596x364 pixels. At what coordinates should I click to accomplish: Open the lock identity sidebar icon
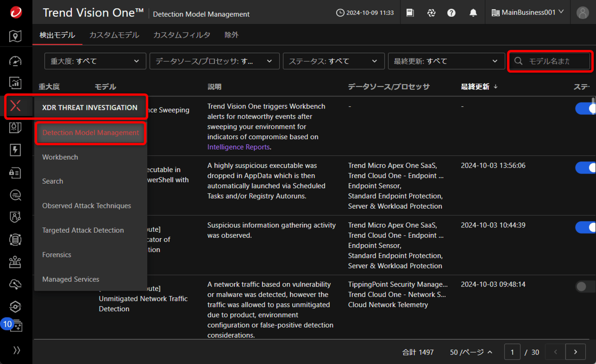(x=15, y=173)
